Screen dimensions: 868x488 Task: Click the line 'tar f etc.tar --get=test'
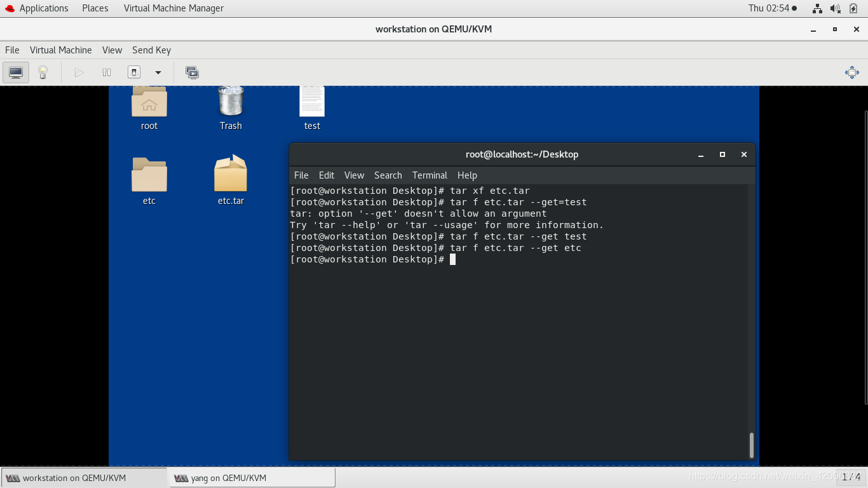coord(518,202)
